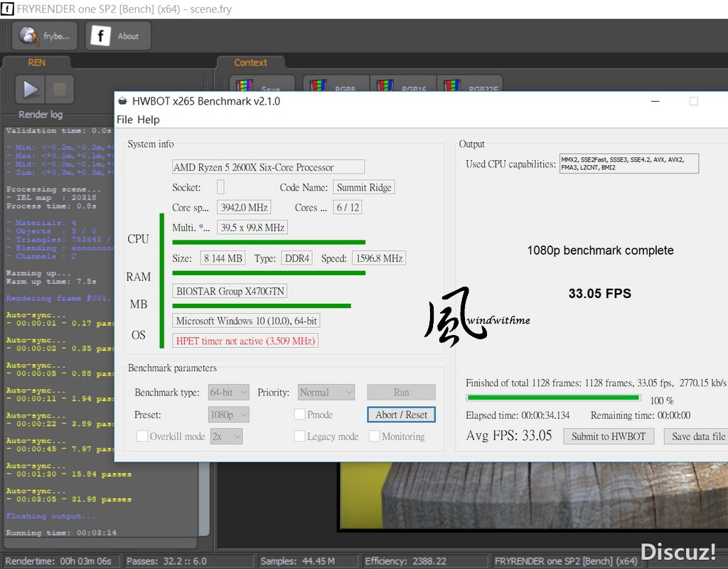The height and width of the screenshot is (569, 728).
Task: Toggle the Overkill mode checkbox
Action: pos(142,436)
